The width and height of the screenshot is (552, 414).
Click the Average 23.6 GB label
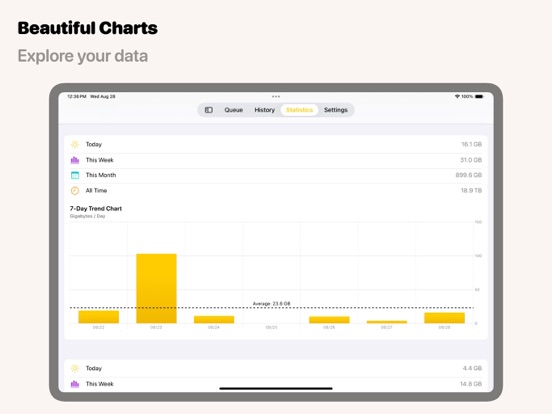click(271, 303)
